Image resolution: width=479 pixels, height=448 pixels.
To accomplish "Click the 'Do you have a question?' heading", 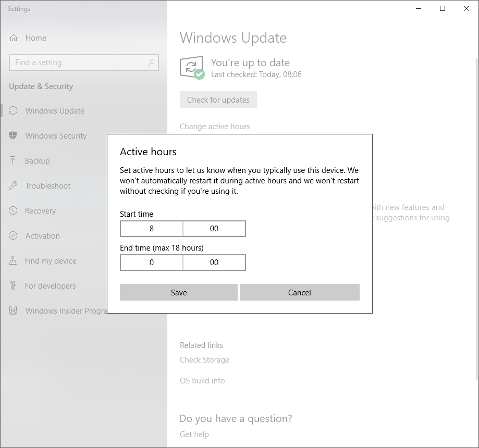I will 236,418.
